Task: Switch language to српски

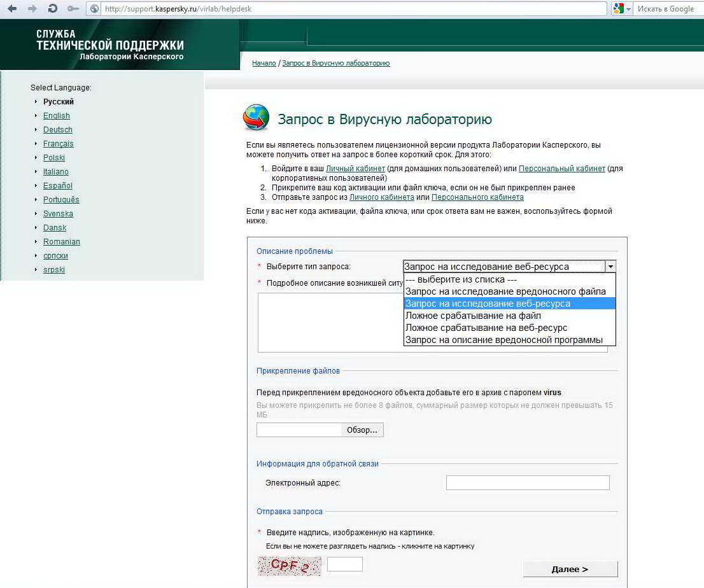Action: [x=55, y=256]
